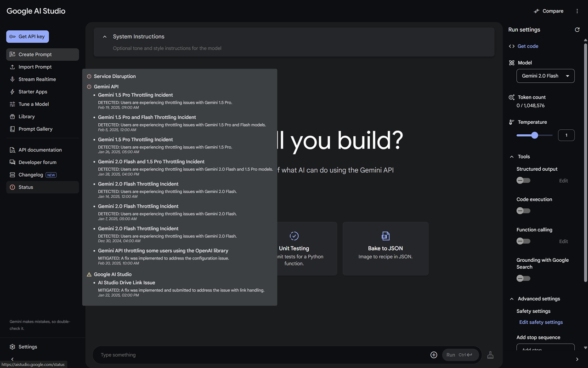This screenshot has width=588, height=368.
Task: Turn on the Code execution switch
Action: (x=523, y=211)
